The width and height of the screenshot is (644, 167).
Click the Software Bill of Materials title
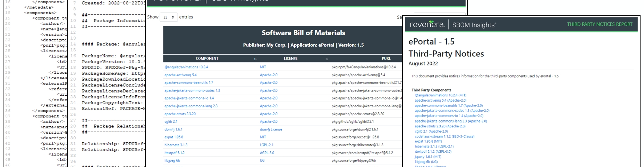(303, 33)
